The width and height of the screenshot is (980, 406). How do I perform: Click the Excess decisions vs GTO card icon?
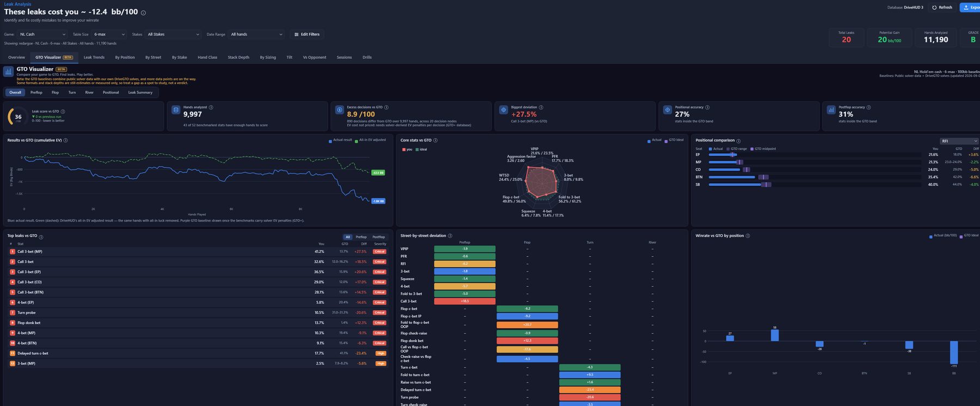339,110
